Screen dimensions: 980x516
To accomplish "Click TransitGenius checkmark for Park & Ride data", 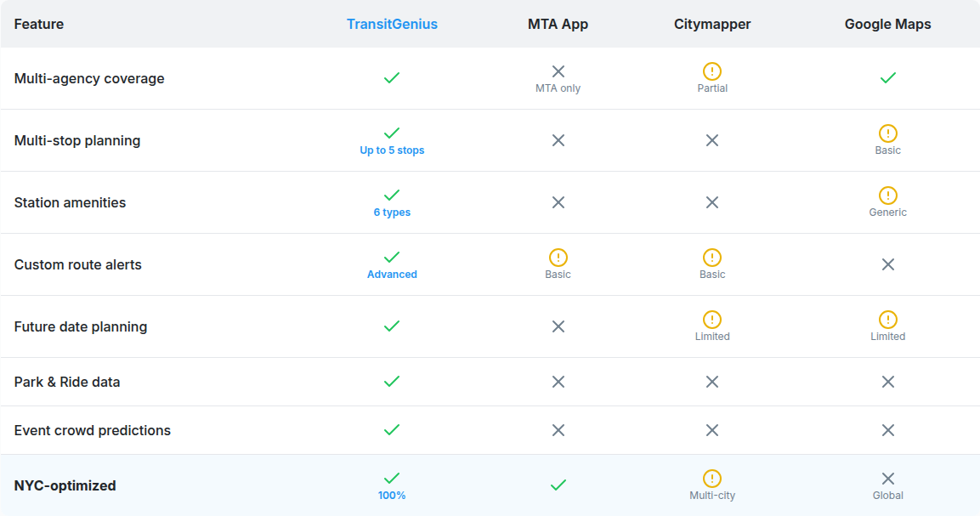I will 392,382.
